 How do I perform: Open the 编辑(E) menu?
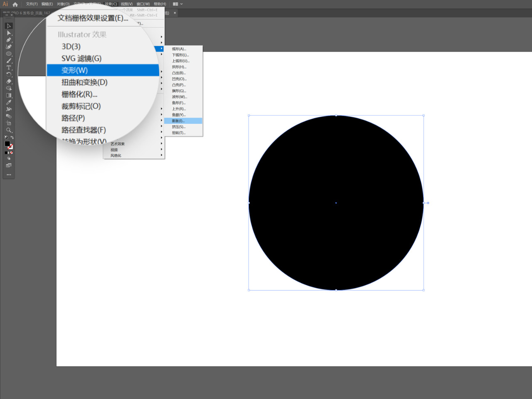[47, 4]
